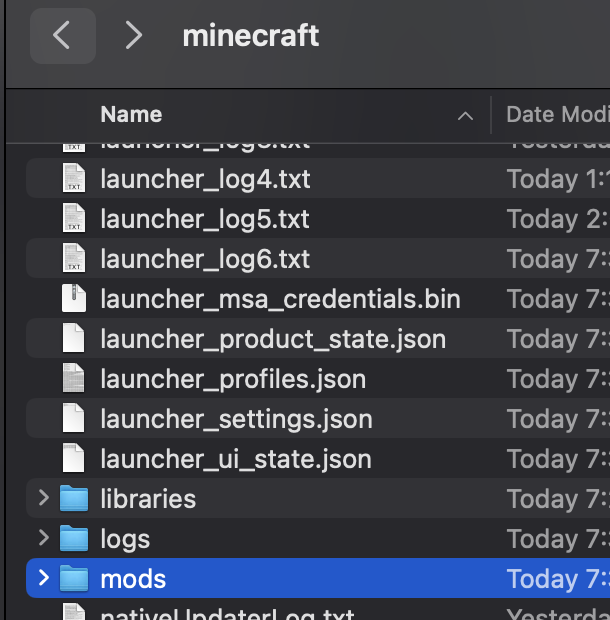Select the mods folder icon

click(74, 578)
